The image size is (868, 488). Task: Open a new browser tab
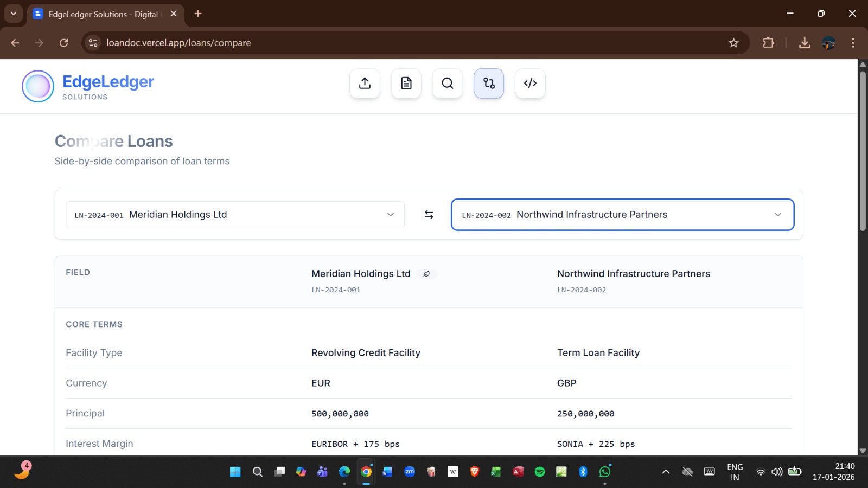(x=198, y=14)
